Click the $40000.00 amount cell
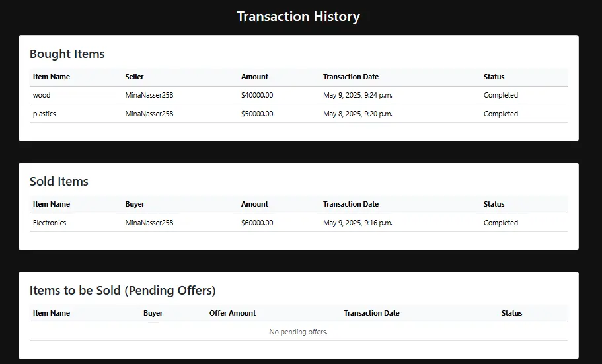The width and height of the screenshot is (602, 364). [257, 95]
